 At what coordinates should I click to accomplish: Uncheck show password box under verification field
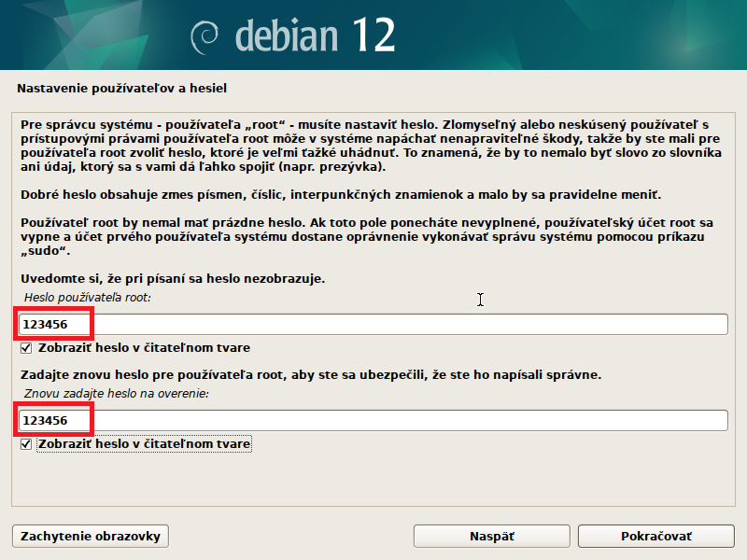pyautogui.click(x=26, y=444)
